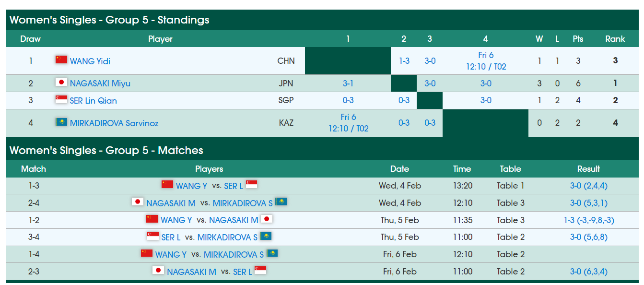Image resolution: width=644 pixels, height=285 pixels.
Task: Click Singapore flag beside SER Lin Qian
Action: pos(61,99)
